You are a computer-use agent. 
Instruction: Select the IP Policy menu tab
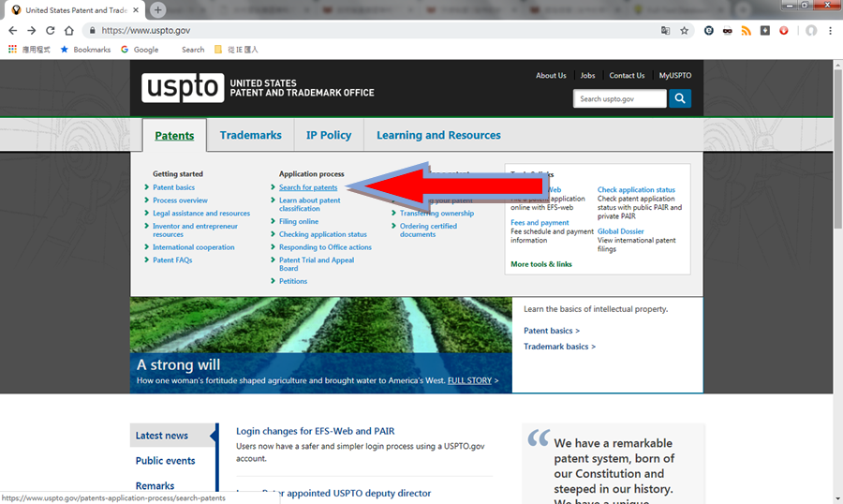[329, 135]
